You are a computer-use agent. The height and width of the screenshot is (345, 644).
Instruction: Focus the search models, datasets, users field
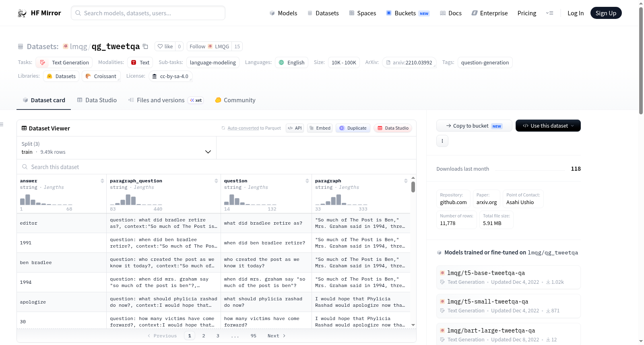[x=148, y=13]
